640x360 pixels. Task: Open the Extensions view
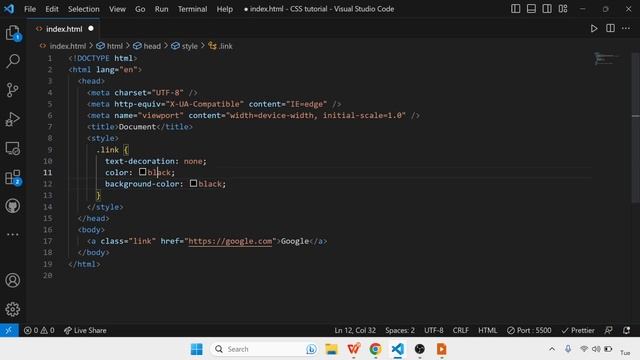pos(13,178)
